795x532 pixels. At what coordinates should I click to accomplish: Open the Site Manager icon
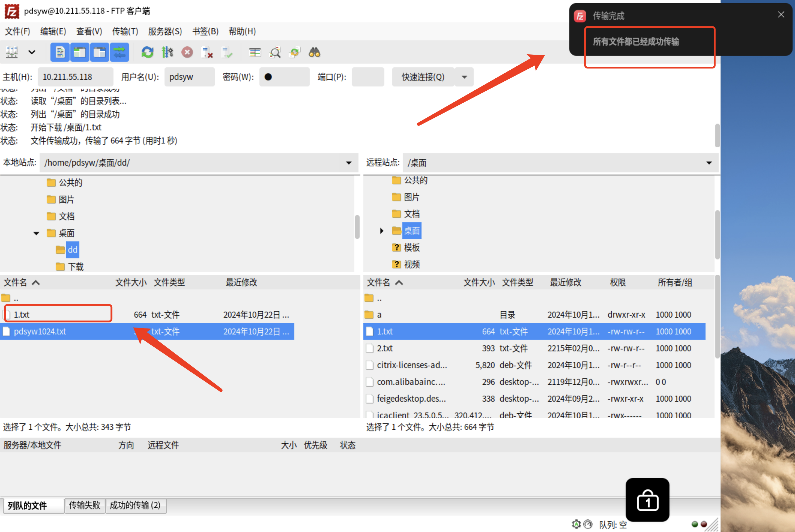12,52
